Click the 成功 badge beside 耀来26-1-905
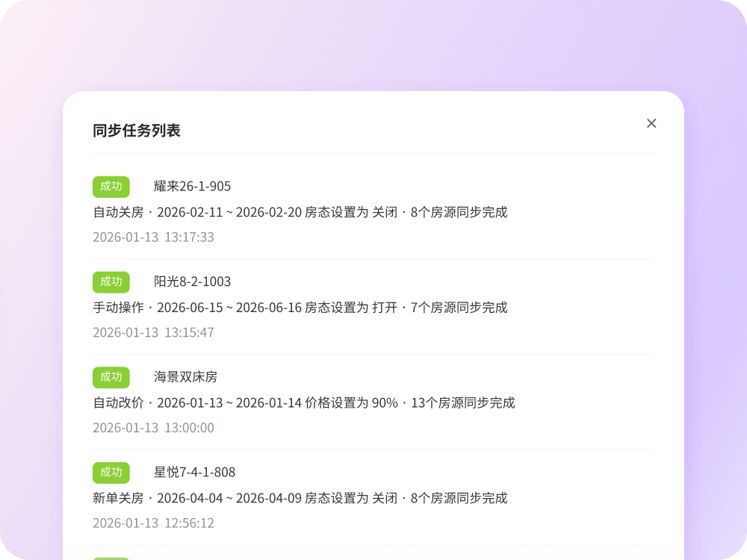 [111, 187]
